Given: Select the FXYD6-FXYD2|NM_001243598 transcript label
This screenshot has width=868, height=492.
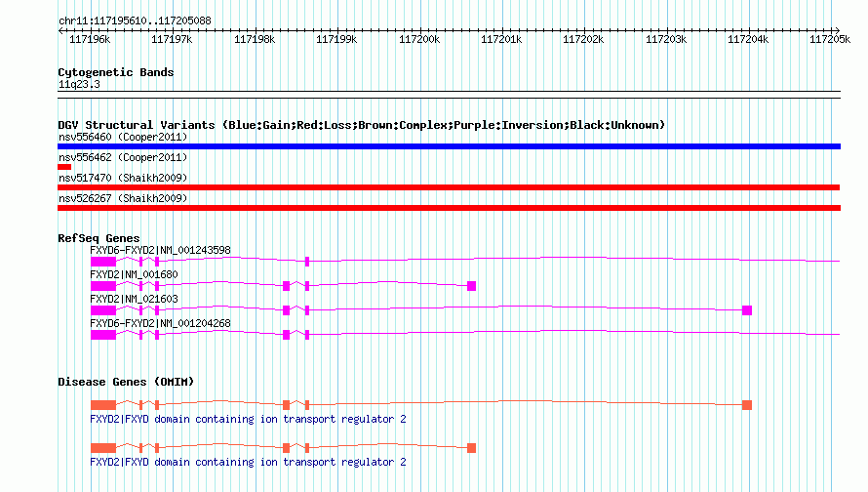Looking at the screenshot, I should click(160, 250).
